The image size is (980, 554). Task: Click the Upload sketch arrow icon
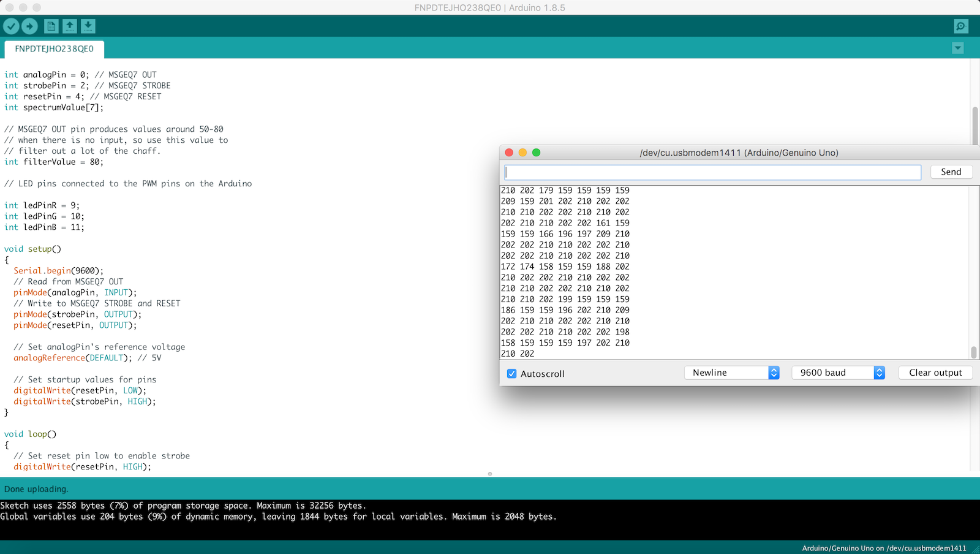(29, 26)
